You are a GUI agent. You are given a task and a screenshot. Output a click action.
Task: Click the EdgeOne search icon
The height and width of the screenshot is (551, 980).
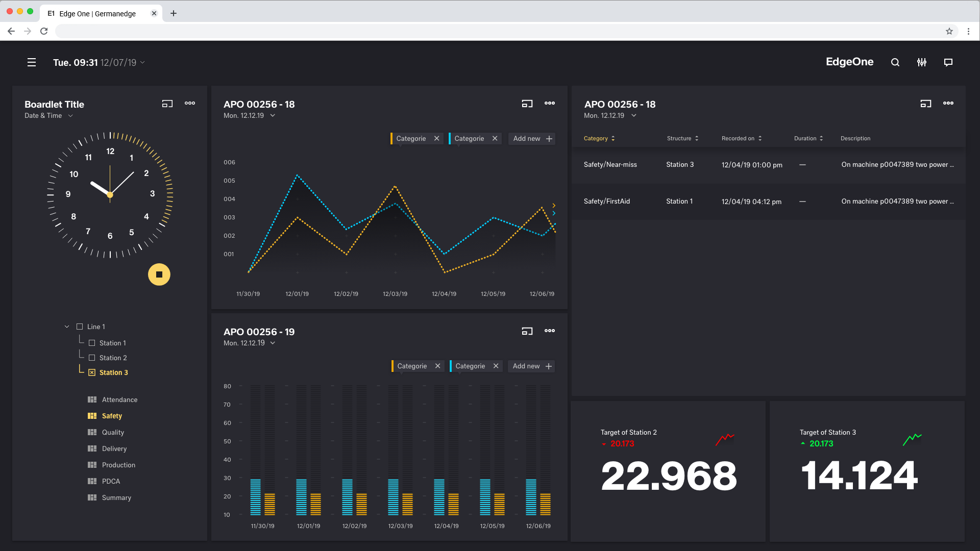click(895, 62)
